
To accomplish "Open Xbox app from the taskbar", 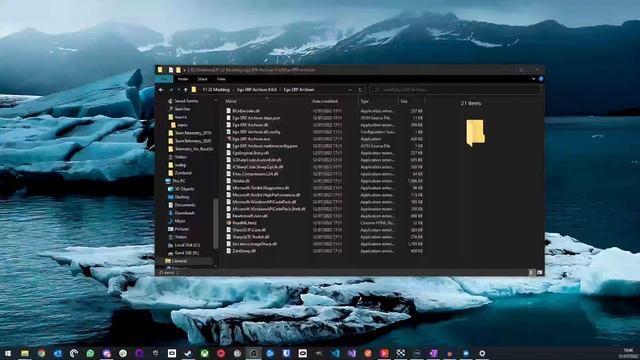I will (204, 353).
